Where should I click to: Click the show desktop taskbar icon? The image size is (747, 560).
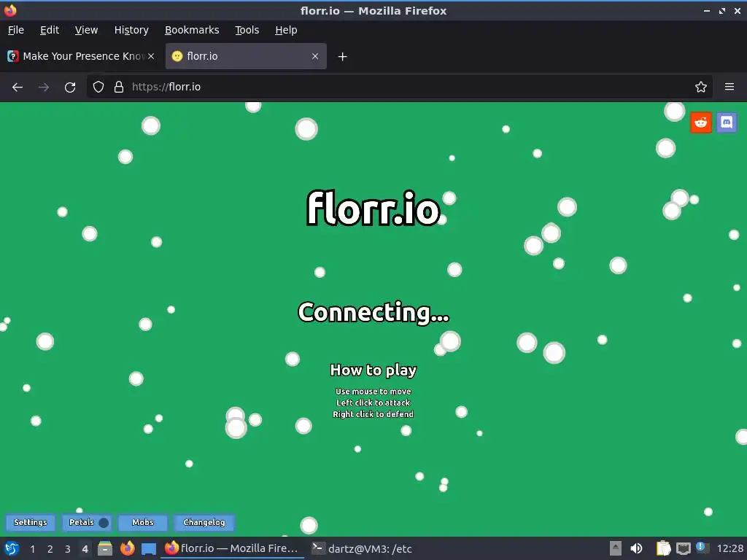point(149,549)
